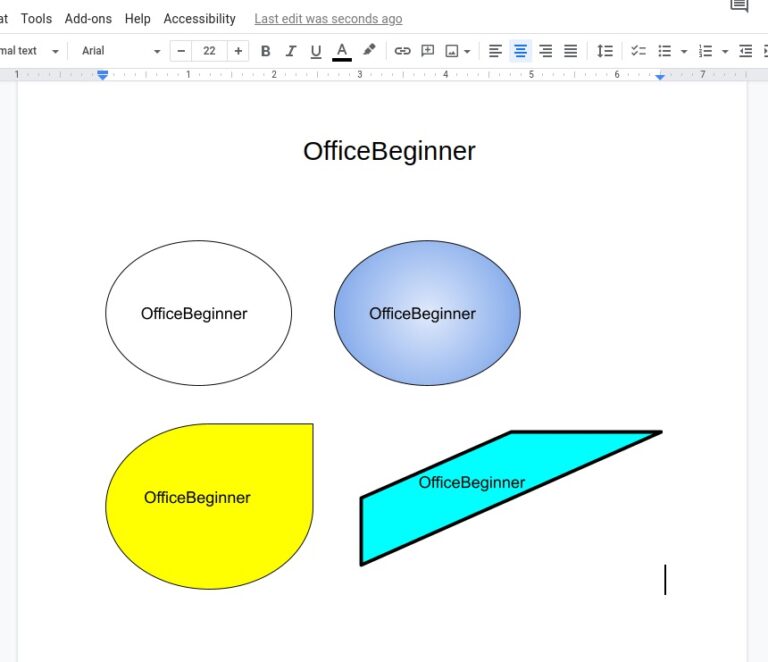Click the right indent marker on ruler
Screen dimensions: 768x662
pyautogui.click(x=660, y=77)
